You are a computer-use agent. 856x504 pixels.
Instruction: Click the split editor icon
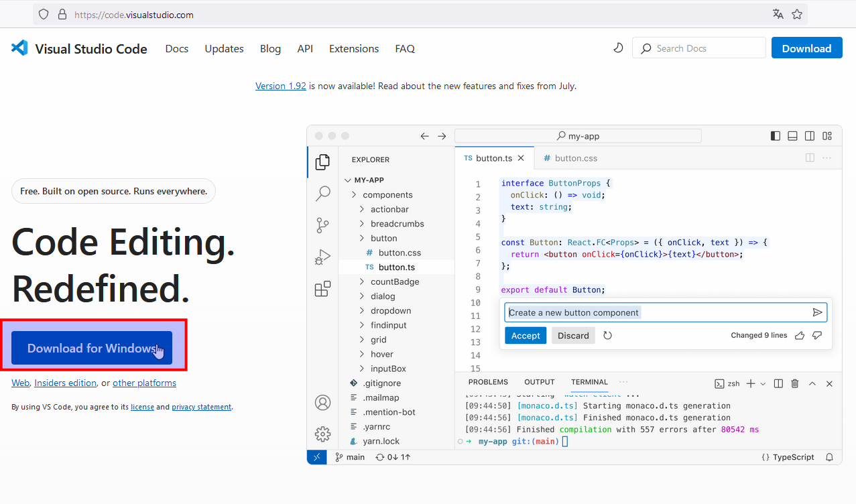(810, 158)
